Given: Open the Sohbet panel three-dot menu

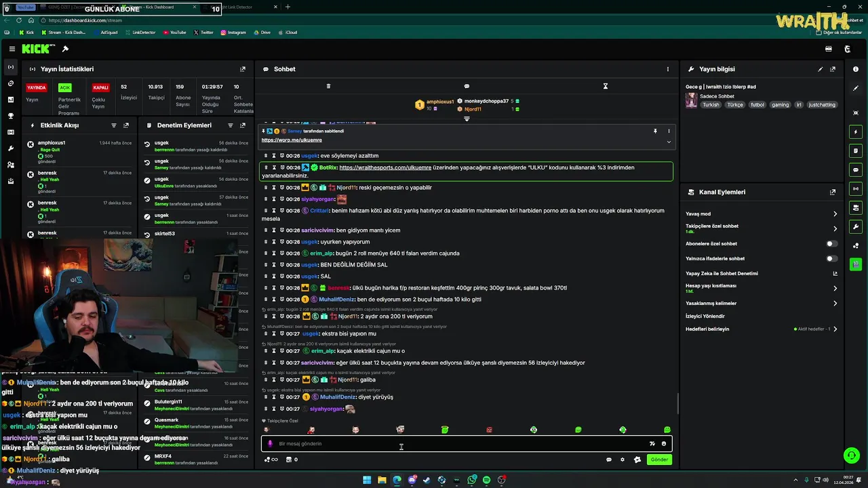Looking at the screenshot, I should click(667, 69).
